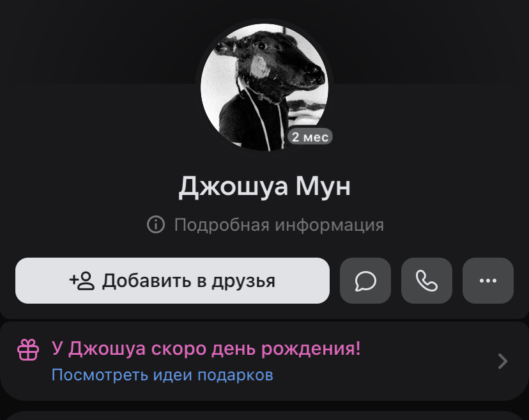Click 'Добавить в друзья' button
The height and width of the screenshot is (420, 529).
(172, 281)
